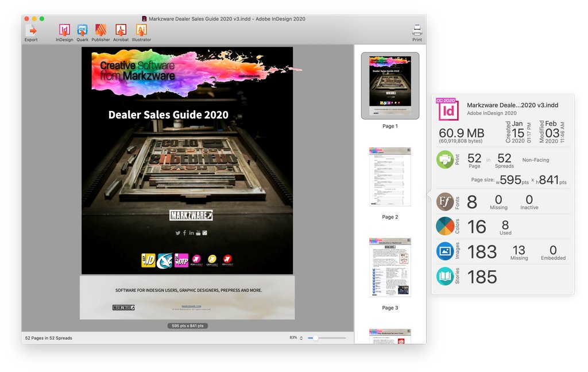Click the Print icon
588x372 pixels.
coord(417,30)
